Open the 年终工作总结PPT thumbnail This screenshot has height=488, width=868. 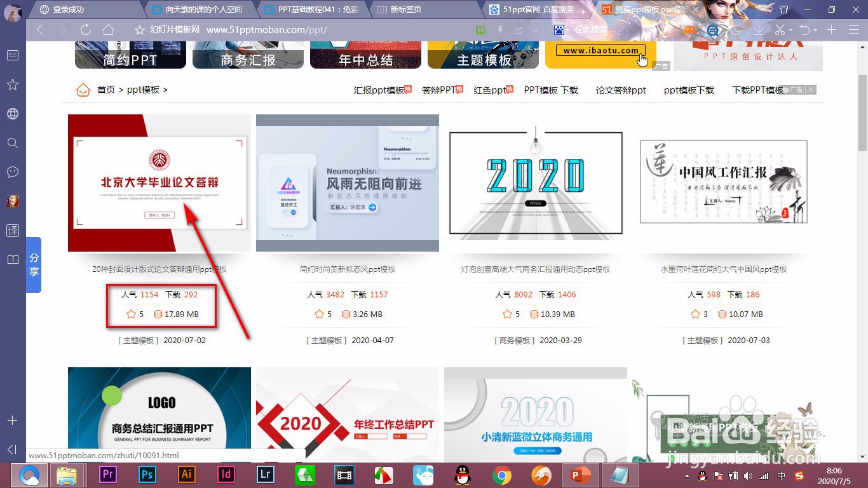[x=348, y=414]
